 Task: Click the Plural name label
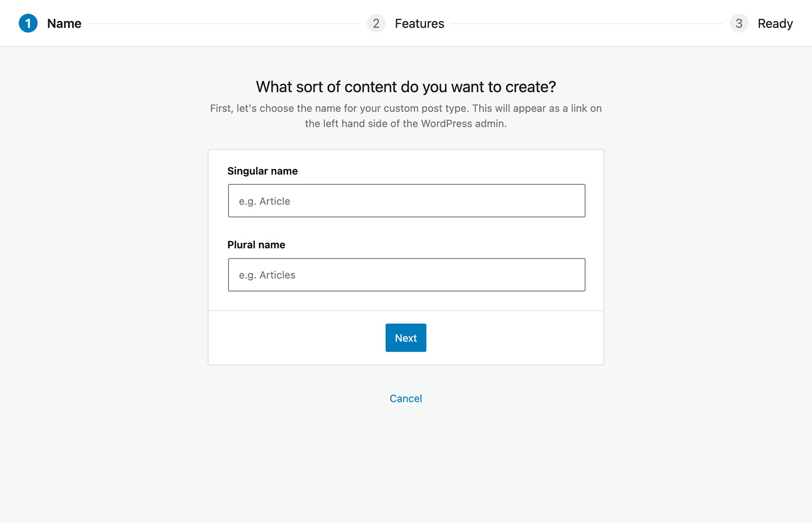[256, 245]
